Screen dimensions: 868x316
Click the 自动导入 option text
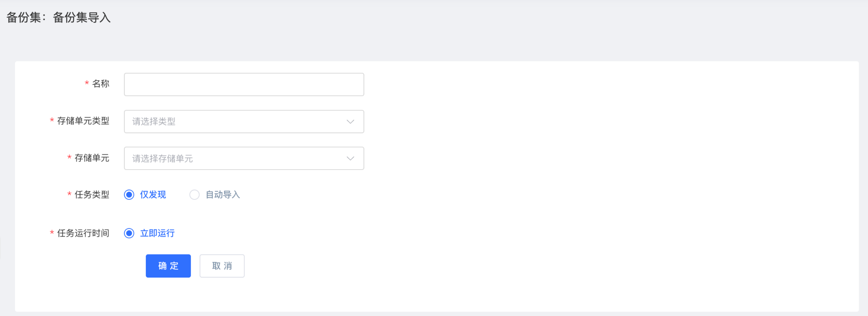[222, 195]
